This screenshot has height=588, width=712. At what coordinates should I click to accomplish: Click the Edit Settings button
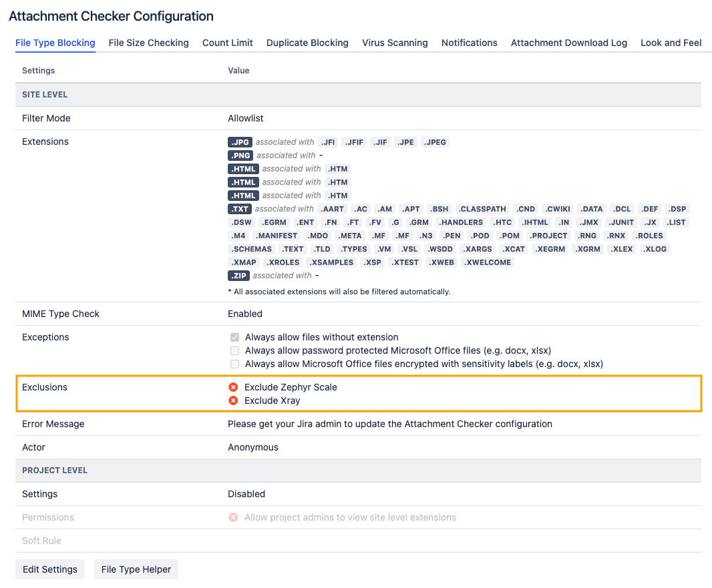click(49, 569)
